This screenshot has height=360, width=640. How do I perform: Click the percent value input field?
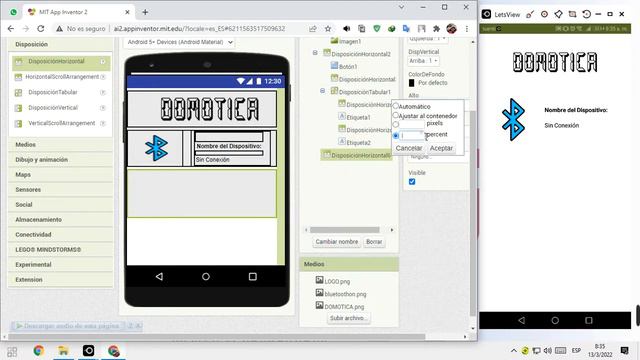413,135
